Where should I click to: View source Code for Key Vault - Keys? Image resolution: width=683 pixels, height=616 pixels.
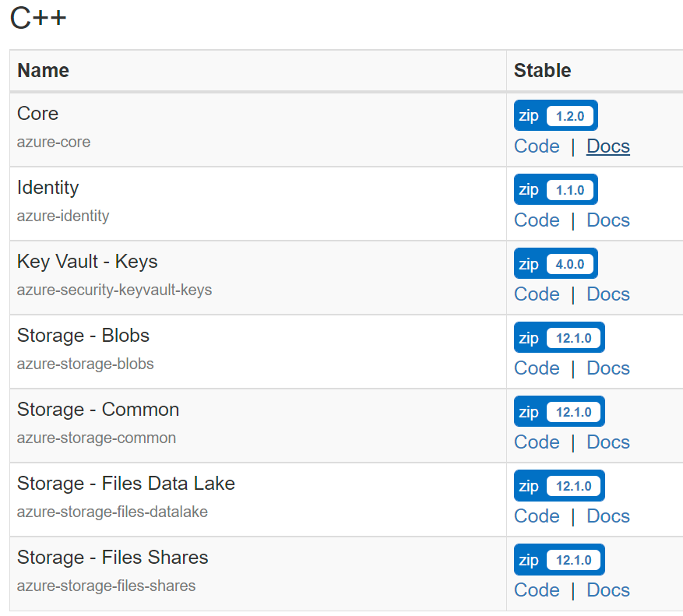537,294
